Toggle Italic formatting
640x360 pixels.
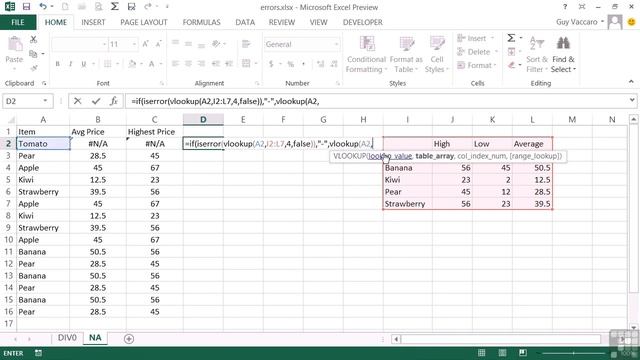pos(70,64)
